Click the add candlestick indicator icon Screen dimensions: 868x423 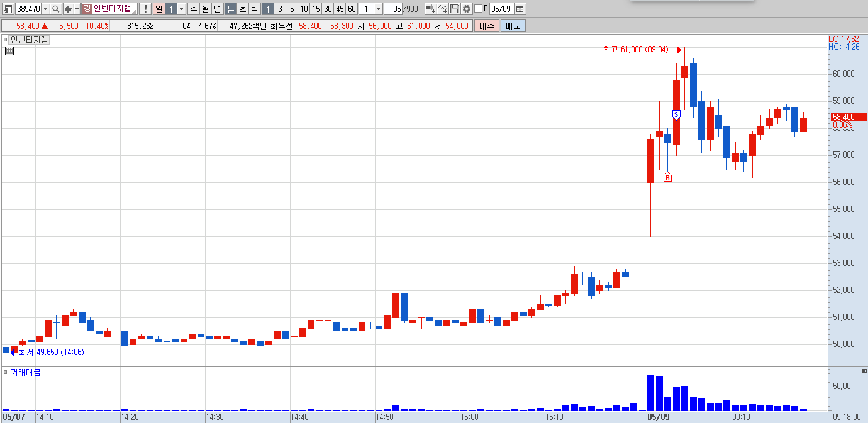point(431,9)
